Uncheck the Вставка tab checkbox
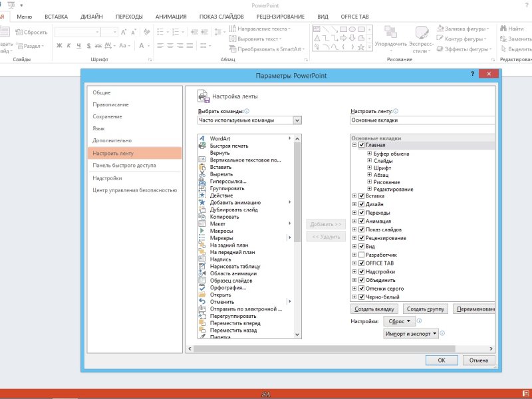This screenshot has height=399, width=532. point(362,196)
